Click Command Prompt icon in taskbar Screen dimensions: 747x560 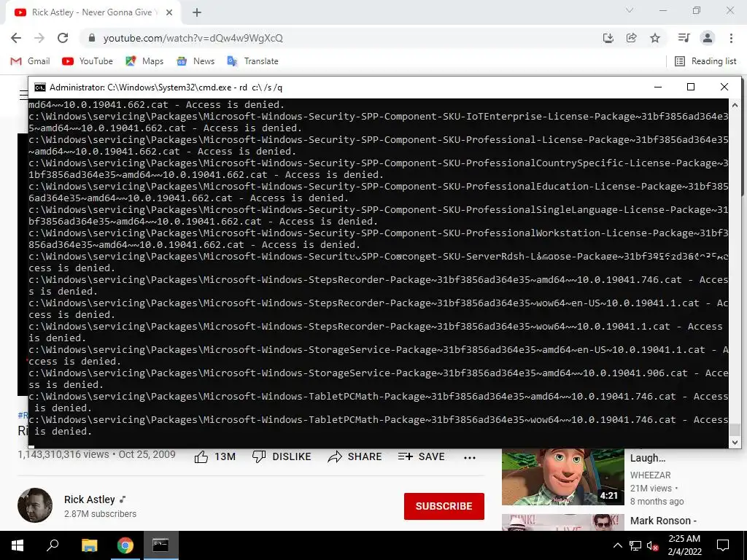tap(160, 545)
